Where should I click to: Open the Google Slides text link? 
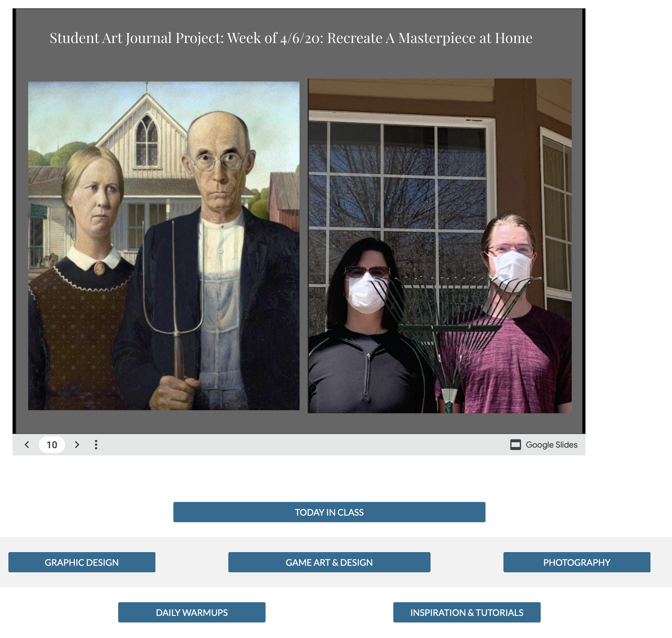(551, 445)
